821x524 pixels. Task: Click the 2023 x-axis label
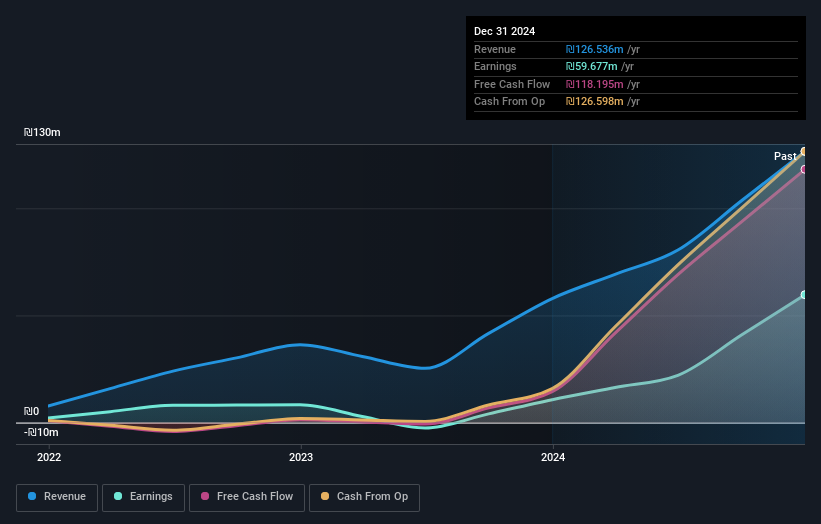[x=301, y=457]
